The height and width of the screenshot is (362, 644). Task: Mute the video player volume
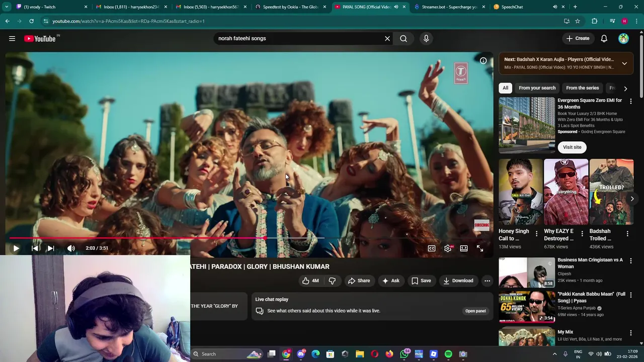71,248
